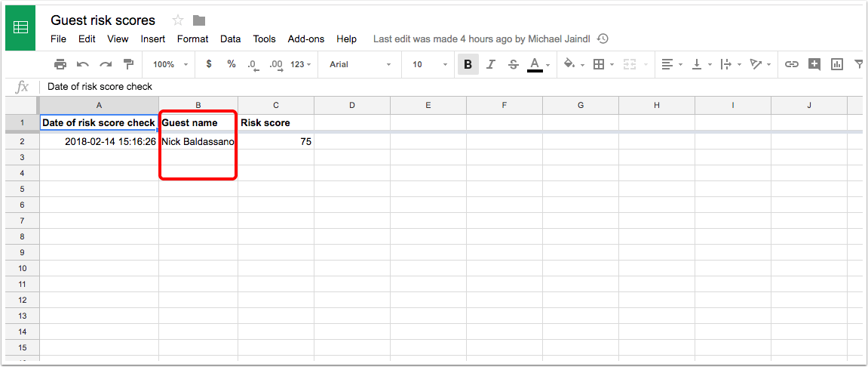Image resolution: width=868 pixels, height=367 pixels.
Task: Click the merge cells icon
Action: (629, 64)
